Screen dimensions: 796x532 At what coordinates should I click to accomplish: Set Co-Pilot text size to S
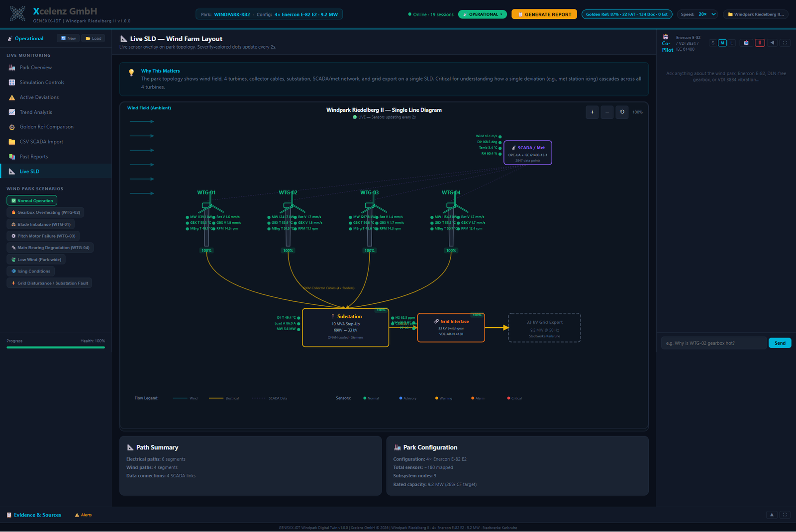pos(713,43)
